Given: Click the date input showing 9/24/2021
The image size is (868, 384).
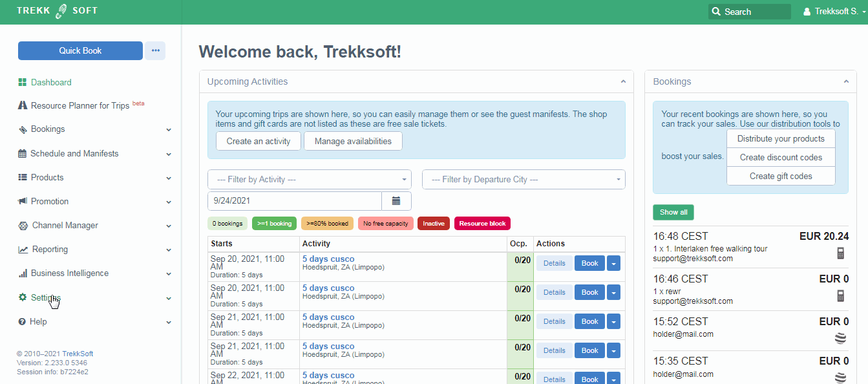Looking at the screenshot, I should tap(295, 201).
